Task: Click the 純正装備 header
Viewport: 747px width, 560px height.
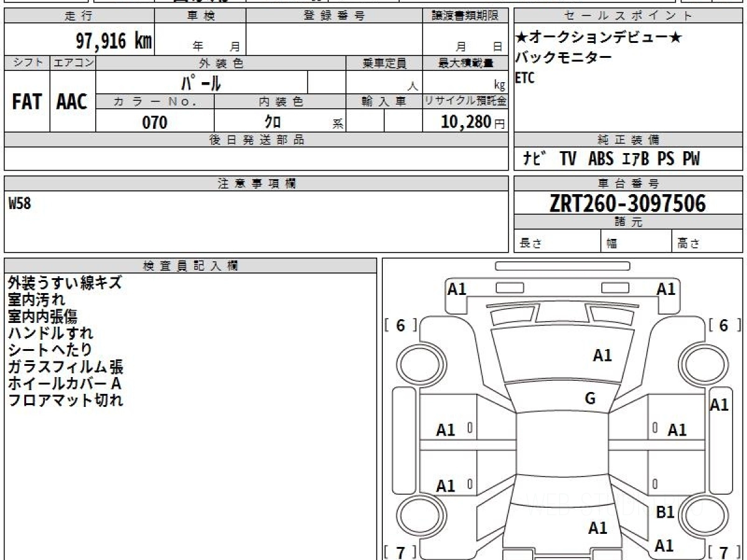Action: (x=629, y=140)
